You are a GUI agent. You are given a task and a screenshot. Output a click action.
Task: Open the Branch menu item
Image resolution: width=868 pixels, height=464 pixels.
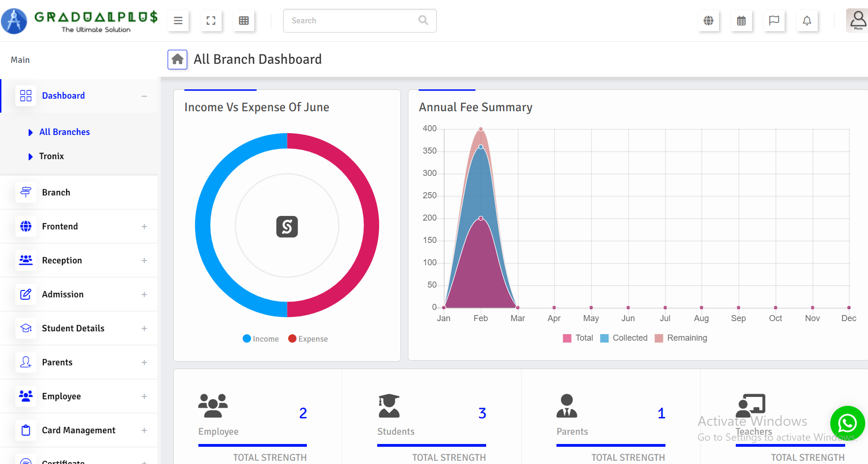(x=56, y=193)
